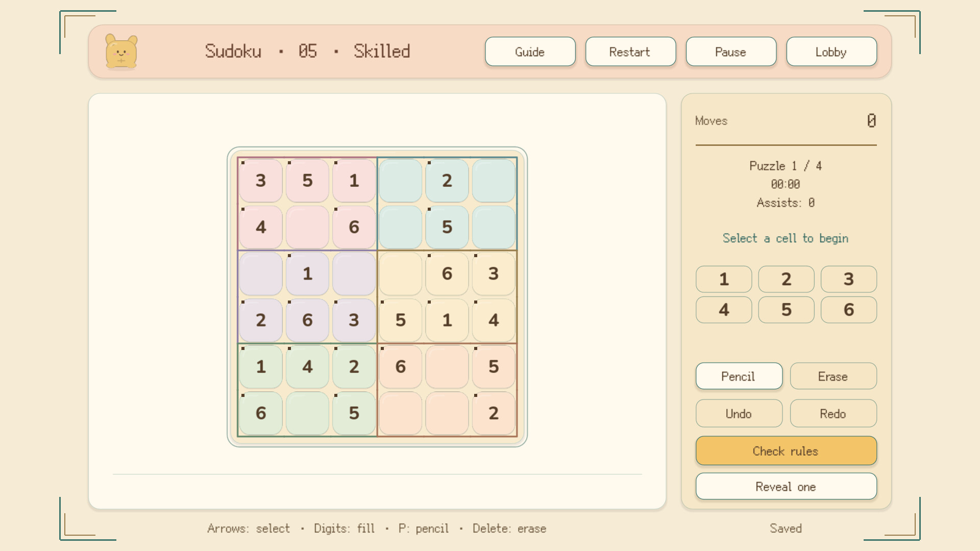Choose digit 3 on the number pad
This screenshot has width=980, height=551.
(x=848, y=279)
